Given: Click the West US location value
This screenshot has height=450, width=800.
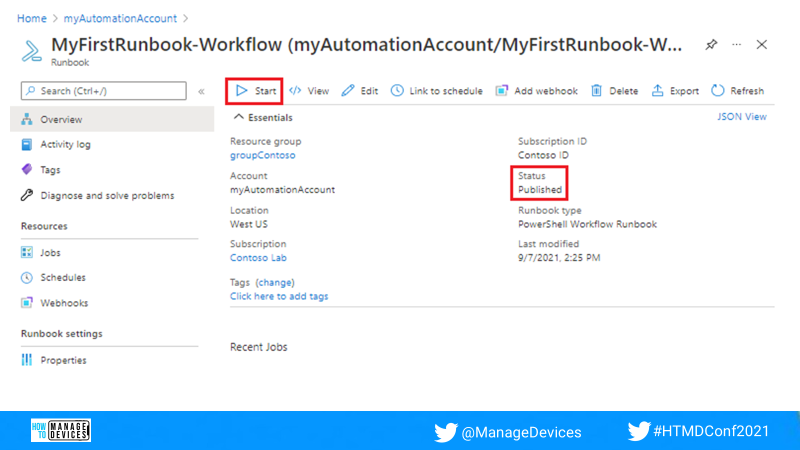Looking at the screenshot, I should [248, 224].
